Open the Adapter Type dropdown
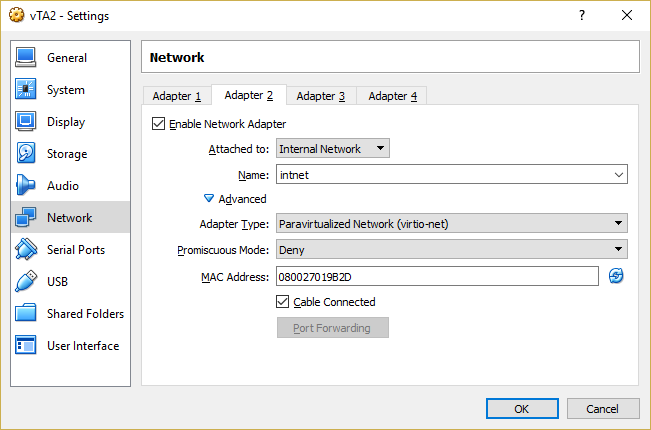Viewport: 651px width, 430px height. coord(452,224)
